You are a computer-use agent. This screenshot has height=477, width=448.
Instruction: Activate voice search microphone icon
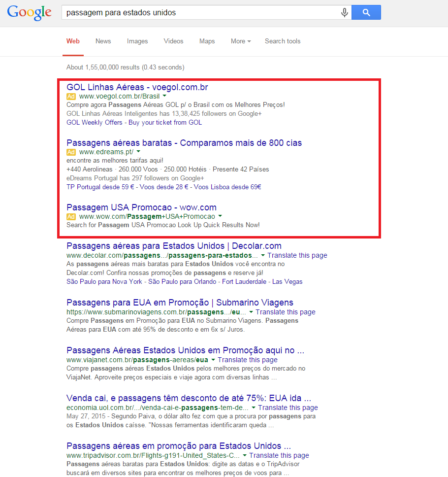[344, 12]
